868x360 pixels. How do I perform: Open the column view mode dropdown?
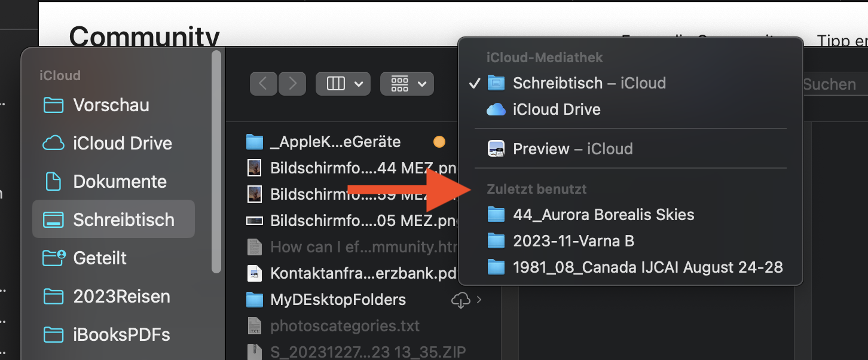click(x=343, y=84)
